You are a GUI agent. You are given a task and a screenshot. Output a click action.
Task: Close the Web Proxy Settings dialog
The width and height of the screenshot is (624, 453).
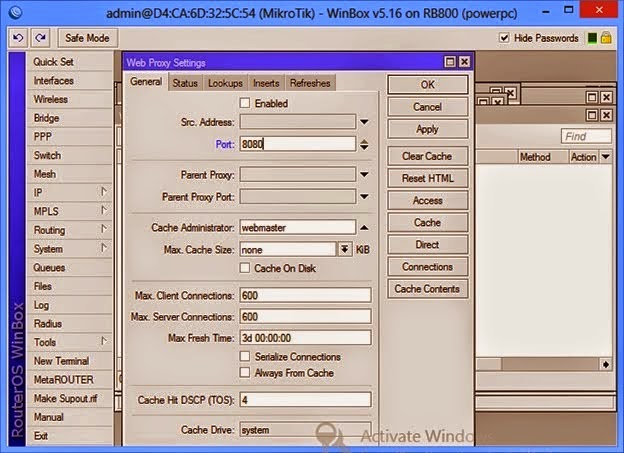(464, 62)
